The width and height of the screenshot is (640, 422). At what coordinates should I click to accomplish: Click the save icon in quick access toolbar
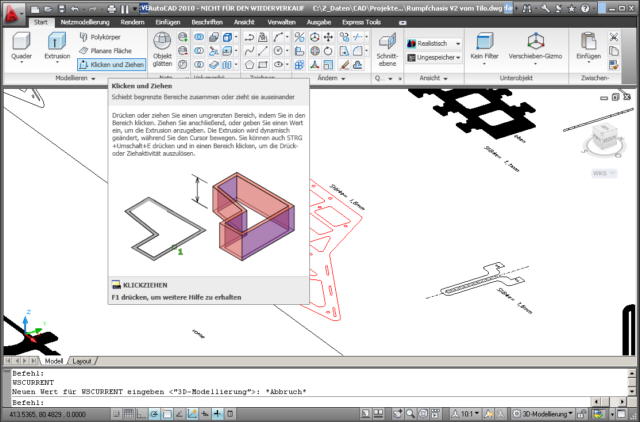(x=62, y=9)
